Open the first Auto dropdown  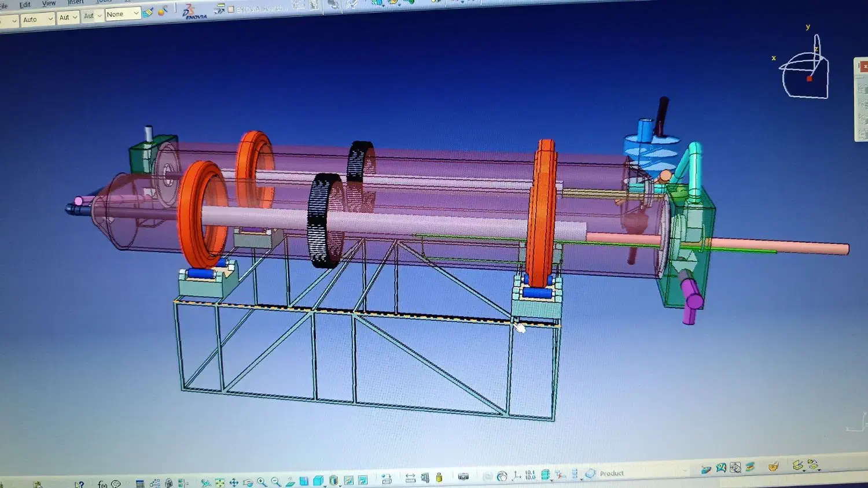[50, 19]
